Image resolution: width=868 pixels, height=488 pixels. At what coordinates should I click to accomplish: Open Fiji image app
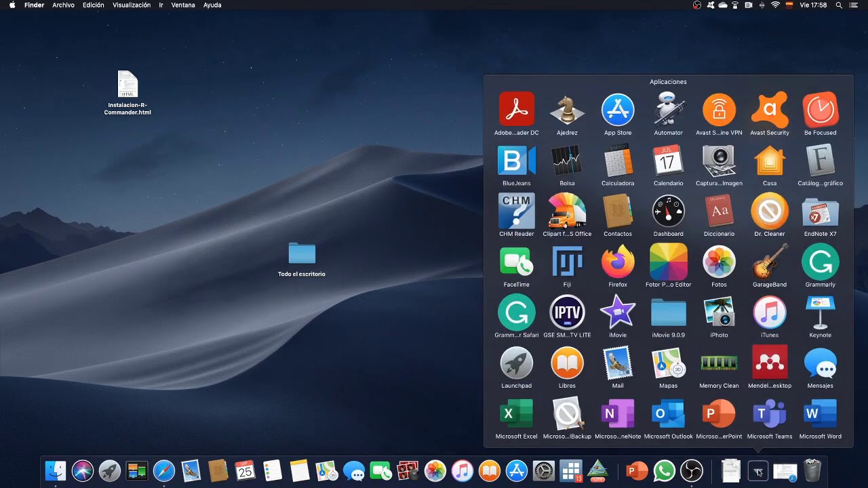point(567,262)
